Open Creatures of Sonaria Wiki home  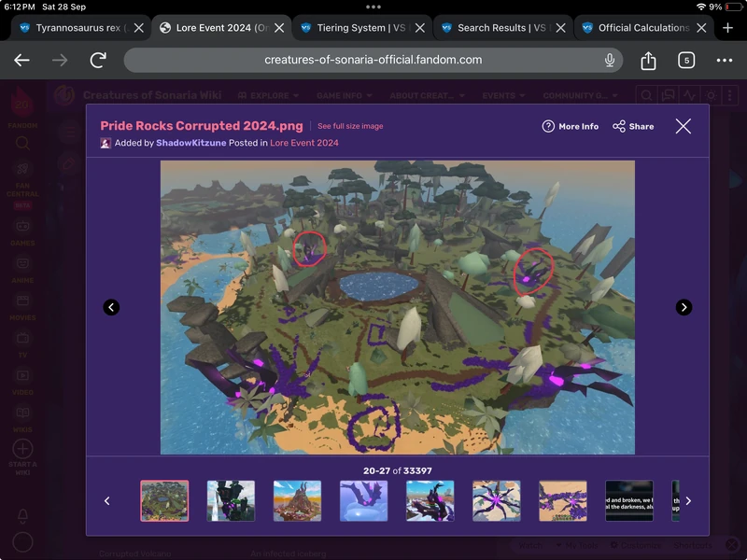pos(152,95)
